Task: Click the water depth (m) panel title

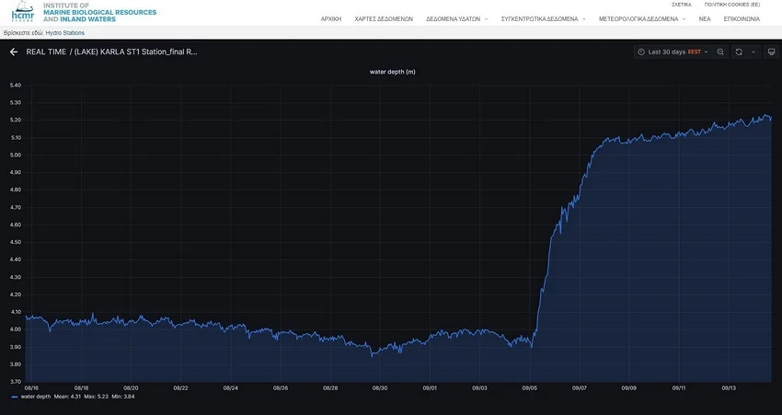Action: click(392, 72)
